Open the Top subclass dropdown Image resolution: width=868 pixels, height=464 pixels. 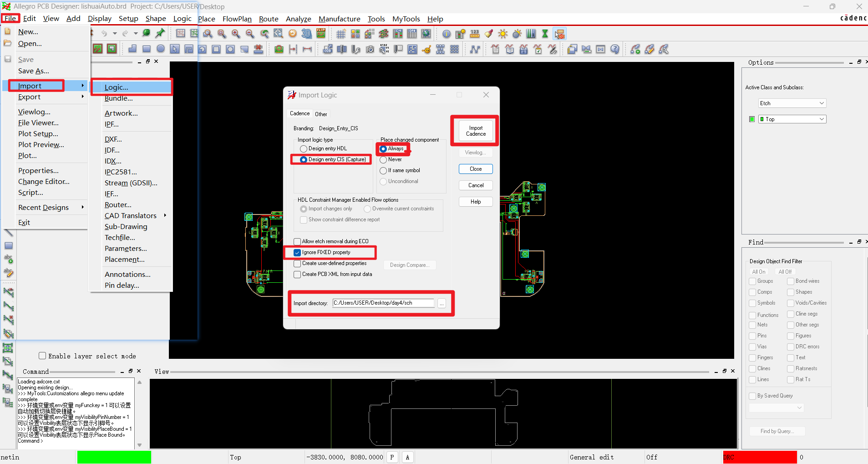pos(792,119)
